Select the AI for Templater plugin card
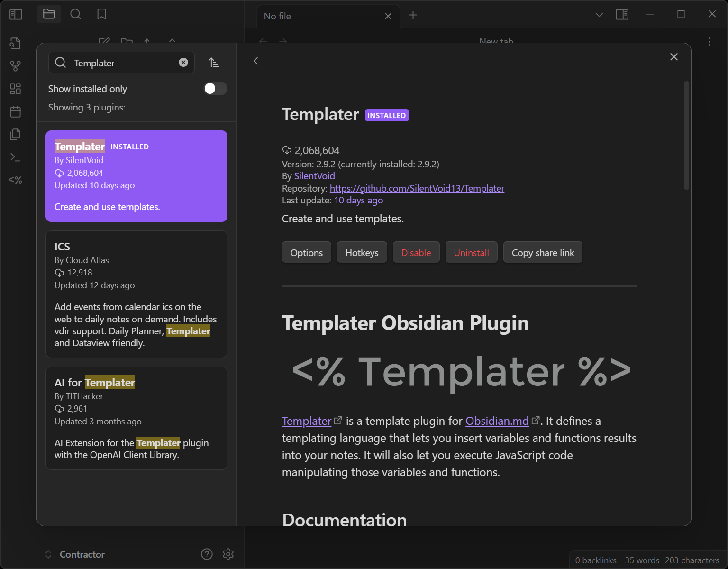This screenshot has height=569, width=728. [136, 418]
